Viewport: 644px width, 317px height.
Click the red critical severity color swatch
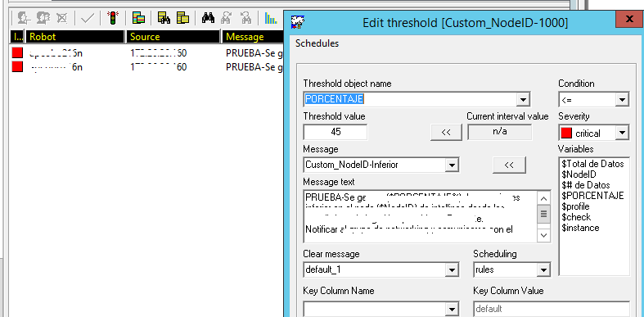(566, 133)
